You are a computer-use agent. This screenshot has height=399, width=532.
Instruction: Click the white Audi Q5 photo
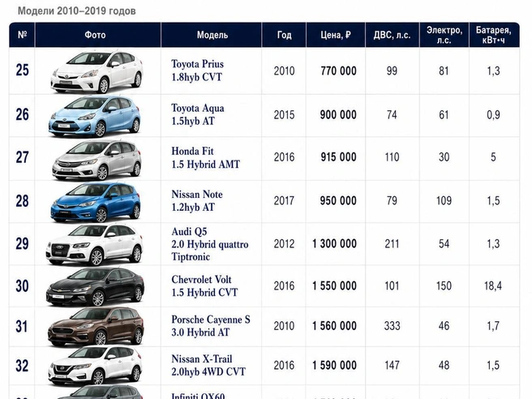[95, 245]
